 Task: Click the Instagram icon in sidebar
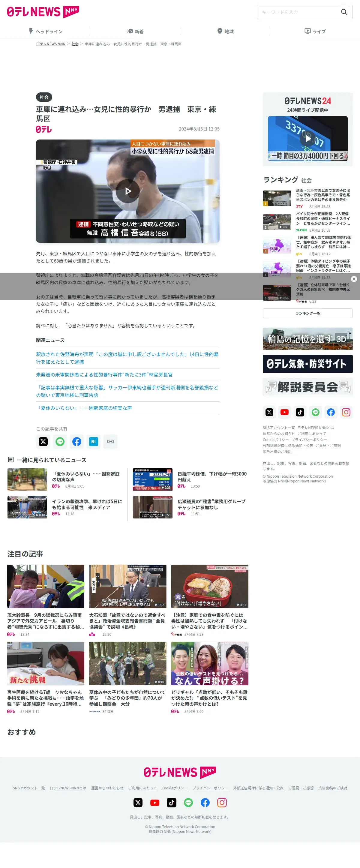tap(346, 412)
